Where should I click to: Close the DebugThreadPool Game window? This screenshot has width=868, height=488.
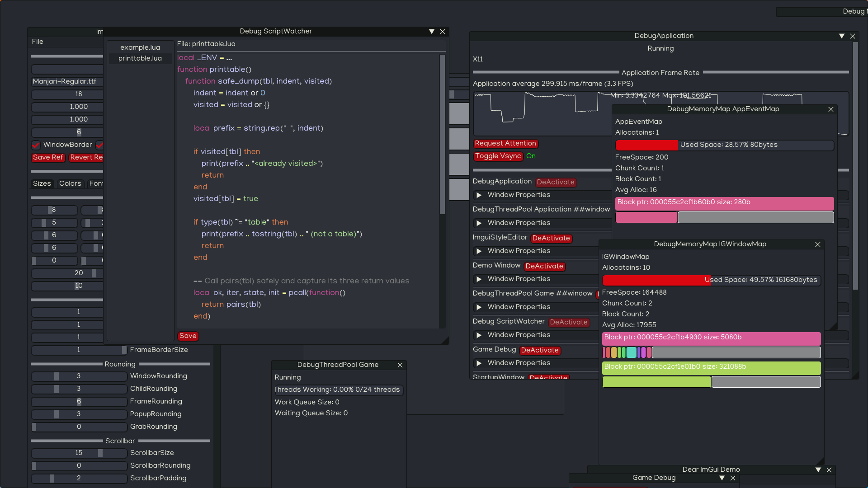tap(400, 365)
